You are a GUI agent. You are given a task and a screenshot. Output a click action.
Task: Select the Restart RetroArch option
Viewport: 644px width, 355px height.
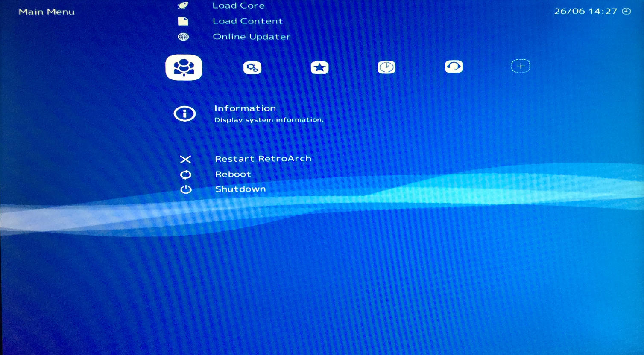click(263, 159)
